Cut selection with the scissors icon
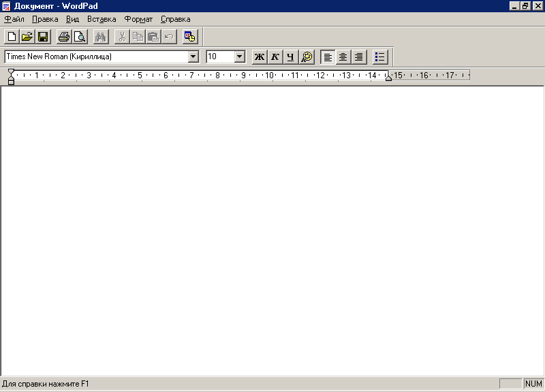The height and width of the screenshot is (392, 545). (x=122, y=37)
